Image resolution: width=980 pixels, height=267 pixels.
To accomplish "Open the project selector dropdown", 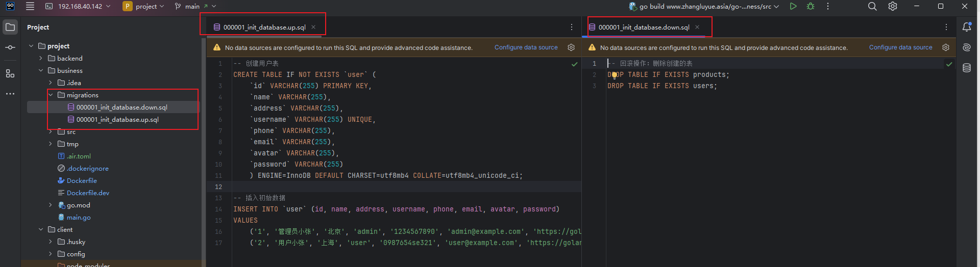I will point(144,6).
